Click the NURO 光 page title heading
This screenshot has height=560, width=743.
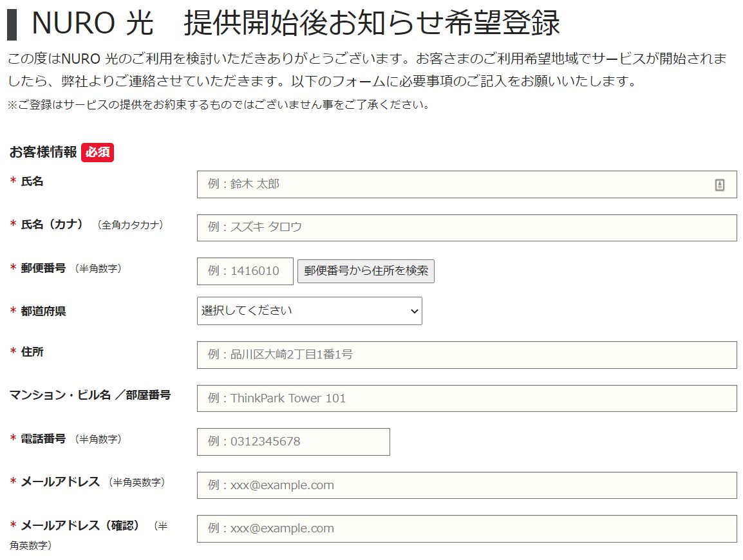tap(296, 23)
